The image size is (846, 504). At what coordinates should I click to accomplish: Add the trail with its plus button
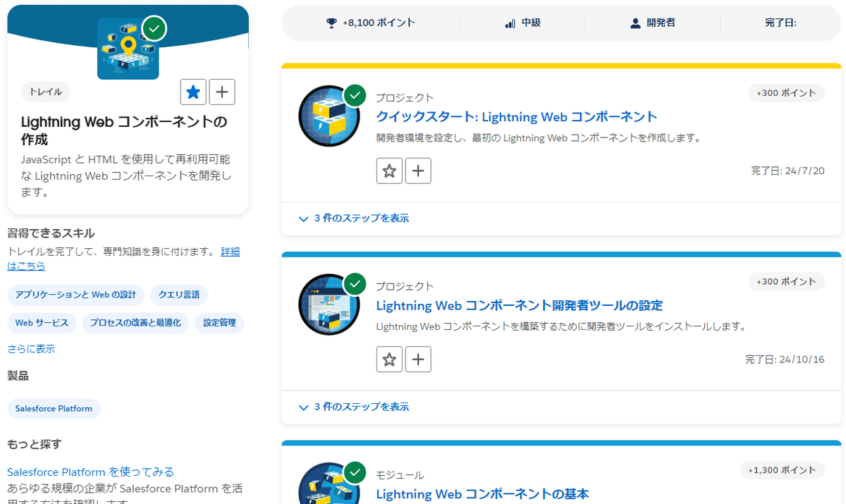pyautogui.click(x=222, y=92)
